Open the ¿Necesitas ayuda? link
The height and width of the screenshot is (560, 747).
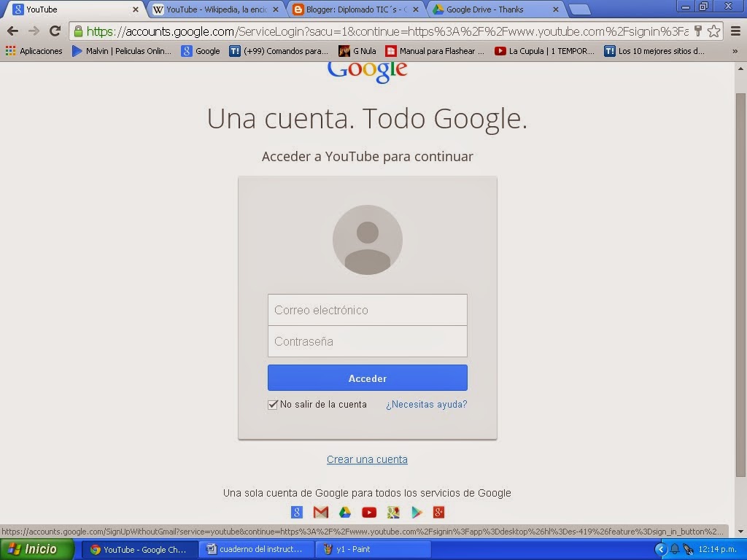click(426, 404)
